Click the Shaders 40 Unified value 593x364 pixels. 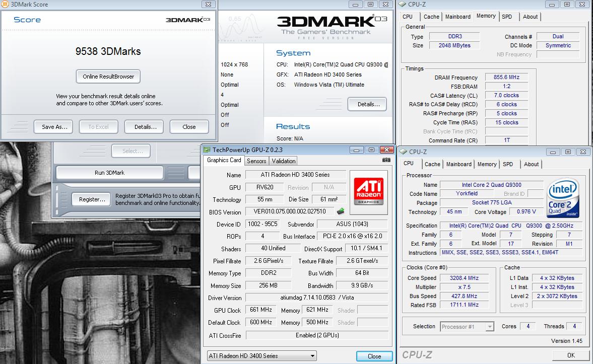[274, 248]
